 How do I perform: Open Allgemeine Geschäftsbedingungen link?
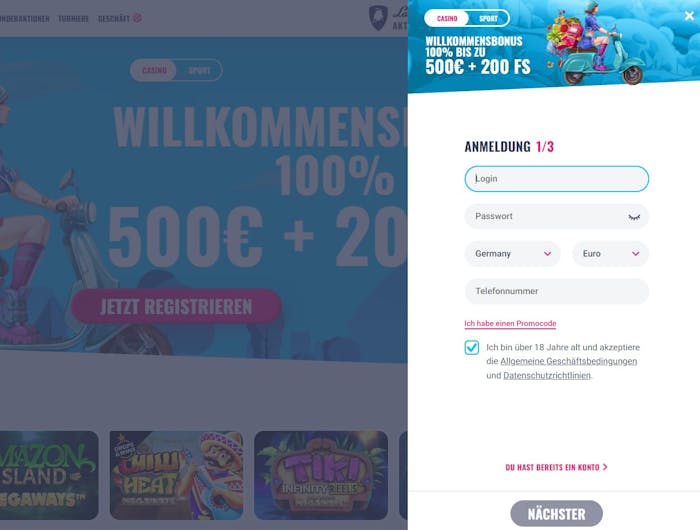(568, 361)
